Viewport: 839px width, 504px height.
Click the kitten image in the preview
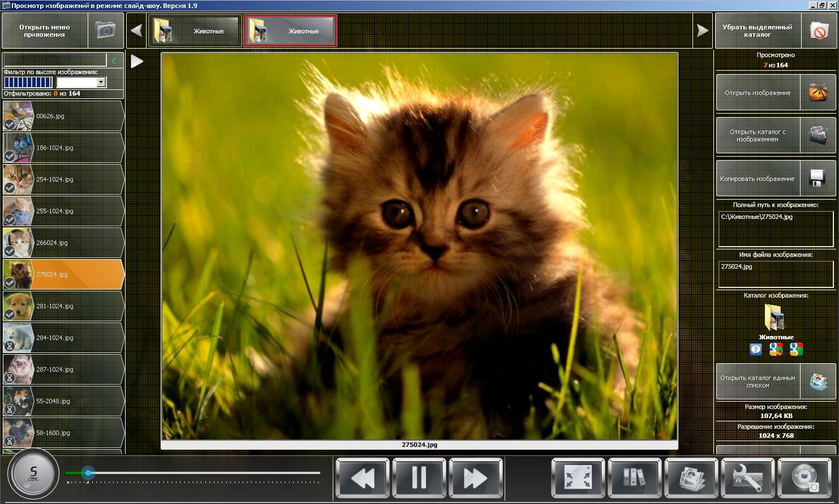pyautogui.click(x=419, y=246)
